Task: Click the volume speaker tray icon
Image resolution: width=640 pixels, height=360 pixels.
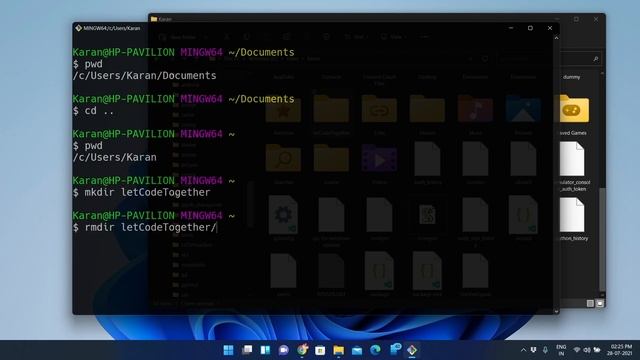Action: (x=587, y=350)
